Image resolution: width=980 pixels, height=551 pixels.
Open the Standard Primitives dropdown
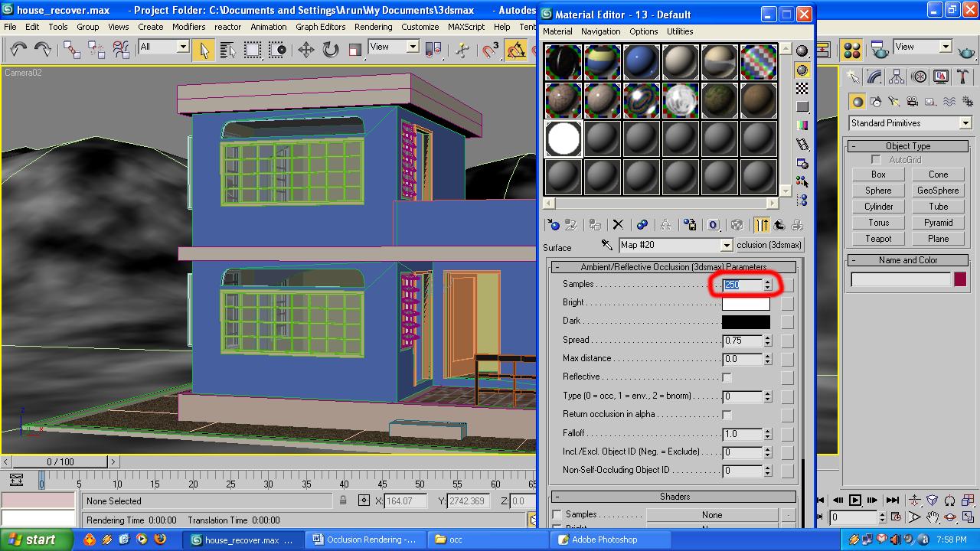pos(965,123)
